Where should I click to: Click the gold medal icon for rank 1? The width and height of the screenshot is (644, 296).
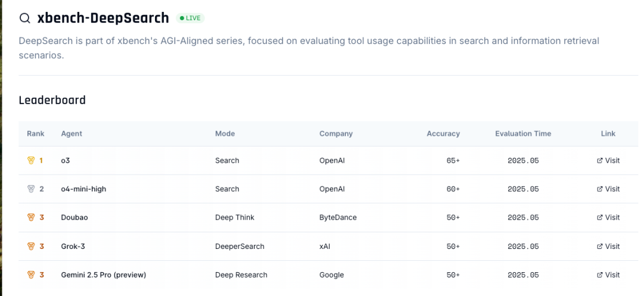click(31, 161)
